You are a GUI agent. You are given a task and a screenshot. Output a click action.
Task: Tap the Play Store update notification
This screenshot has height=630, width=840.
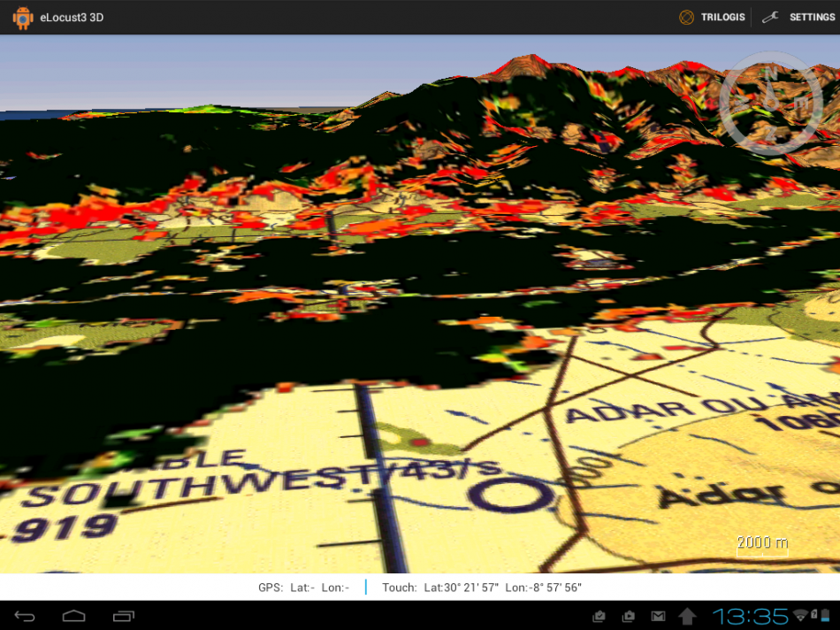pyautogui.click(x=629, y=616)
